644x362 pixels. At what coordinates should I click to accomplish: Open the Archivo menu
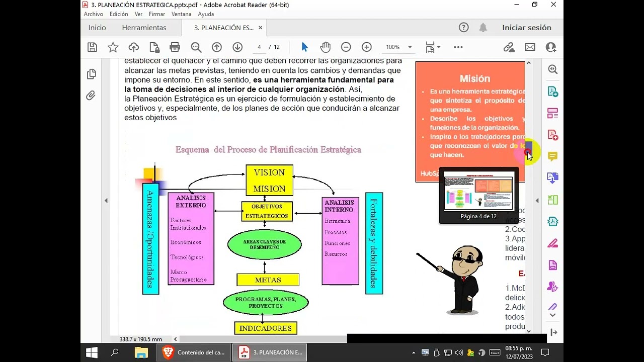click(x=94, y=14)
